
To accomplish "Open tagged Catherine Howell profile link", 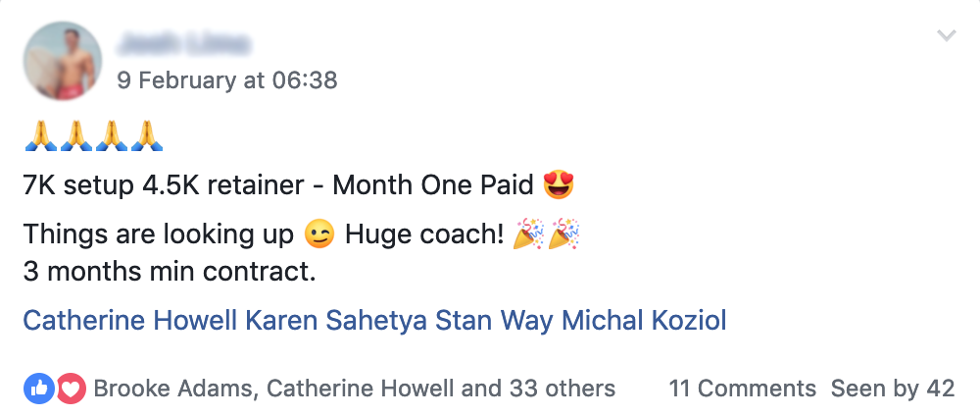I will (x=130, y=321).
